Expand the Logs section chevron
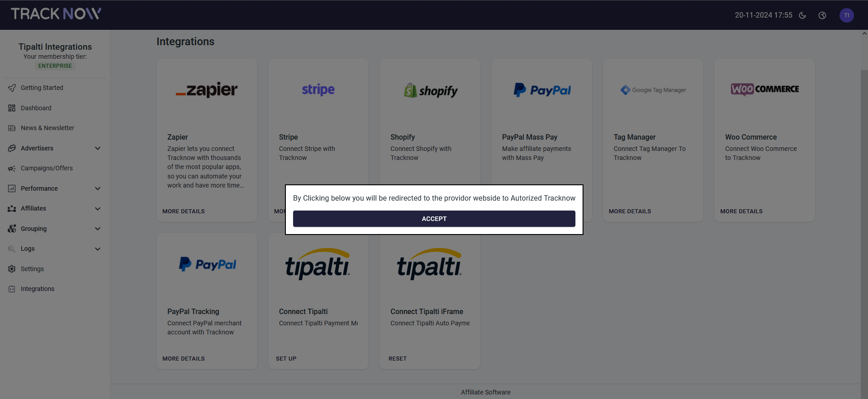Screen dimensions: 868x399 98,249
